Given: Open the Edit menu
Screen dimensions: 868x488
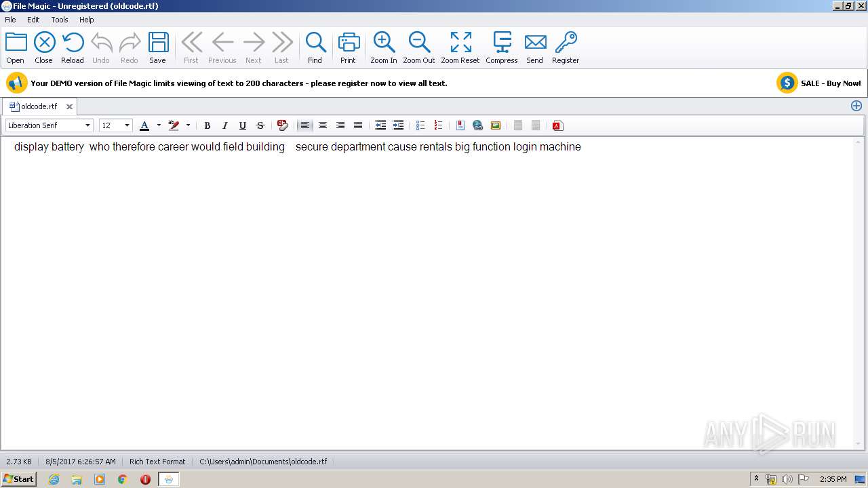Looking at the screenshot, I should pyautogui.click(x=33, y=20).
